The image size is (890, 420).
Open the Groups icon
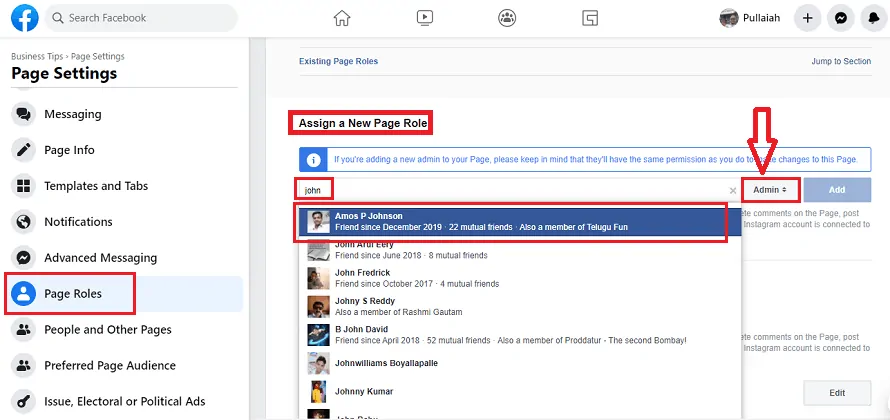507,18
